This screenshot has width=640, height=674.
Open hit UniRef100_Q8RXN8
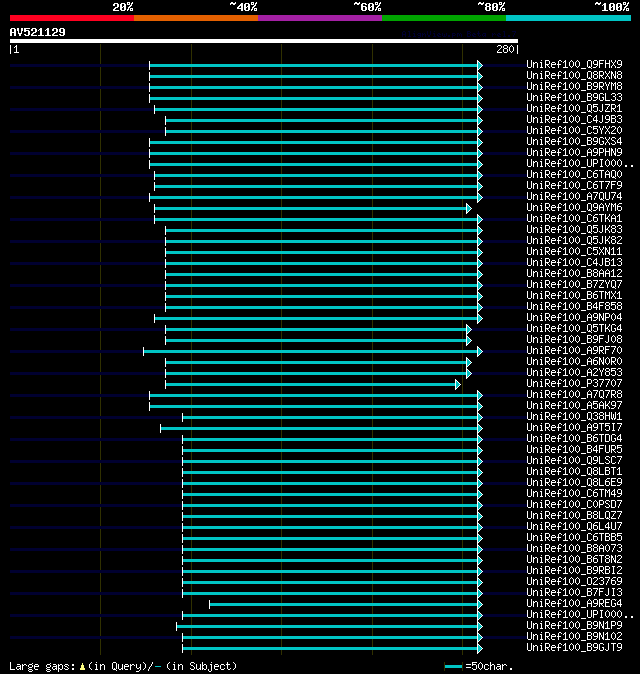(574, 76)
